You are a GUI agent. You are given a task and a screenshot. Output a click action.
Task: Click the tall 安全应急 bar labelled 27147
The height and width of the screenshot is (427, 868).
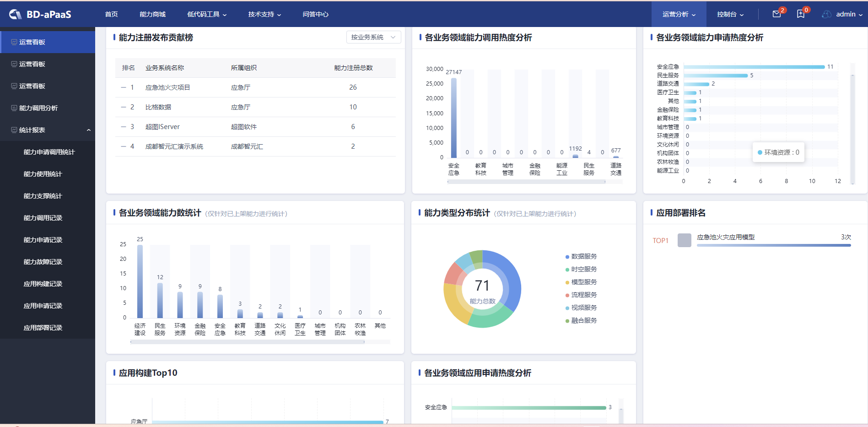[x=453, y=118]
